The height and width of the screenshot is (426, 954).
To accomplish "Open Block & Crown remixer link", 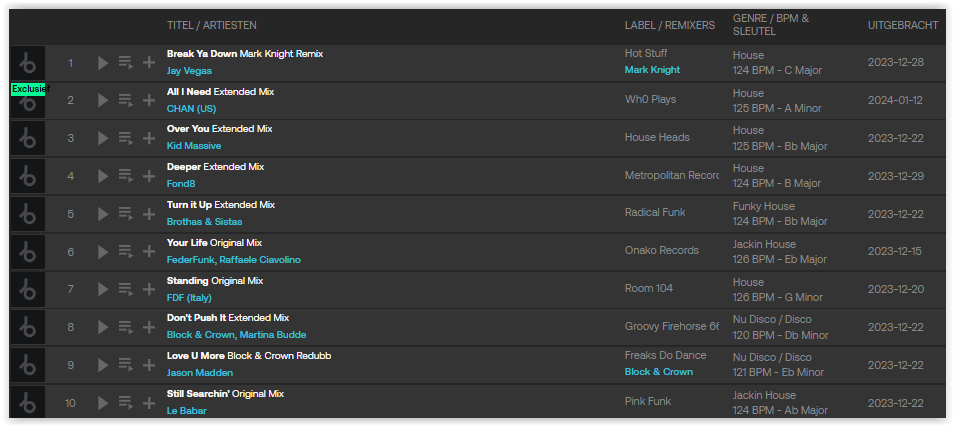I will point(659,371).
